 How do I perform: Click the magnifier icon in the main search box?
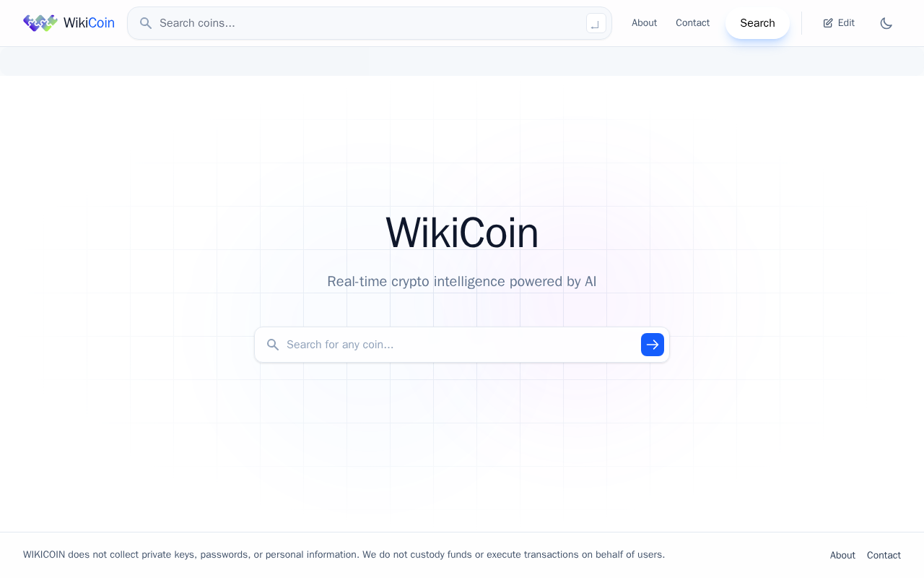[x=273, y=345]
